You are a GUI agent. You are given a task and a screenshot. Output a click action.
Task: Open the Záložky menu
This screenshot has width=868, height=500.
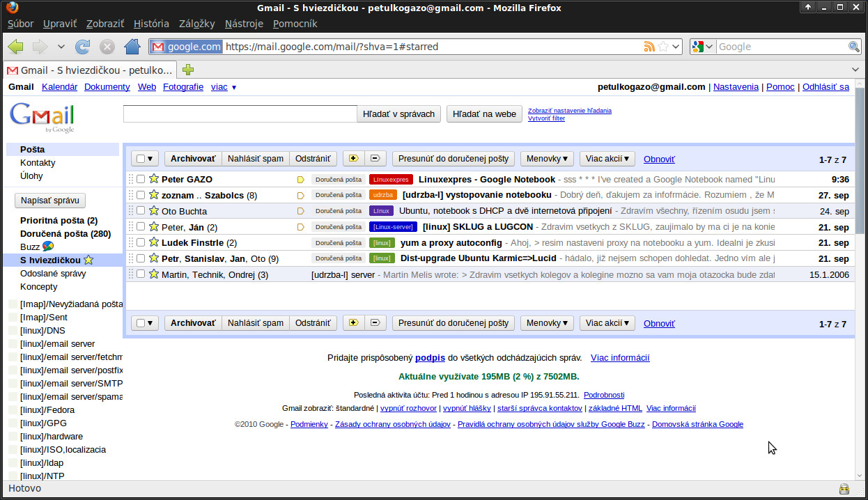[x=197, y=24]
